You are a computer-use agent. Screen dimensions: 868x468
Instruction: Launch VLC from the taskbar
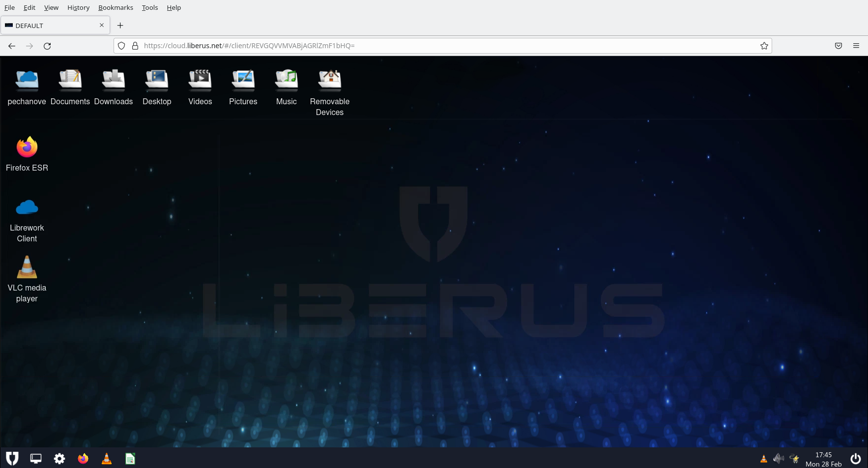point(107,459)
